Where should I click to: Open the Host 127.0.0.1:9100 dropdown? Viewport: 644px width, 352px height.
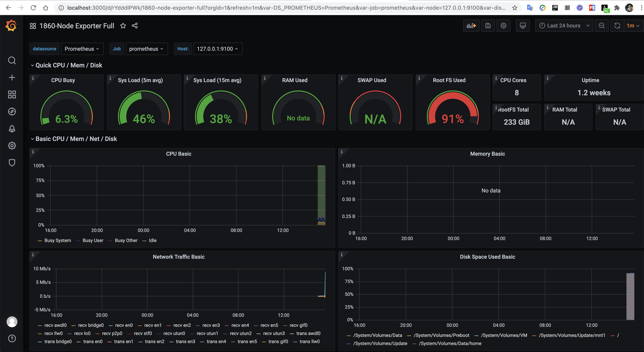[218, 49]
